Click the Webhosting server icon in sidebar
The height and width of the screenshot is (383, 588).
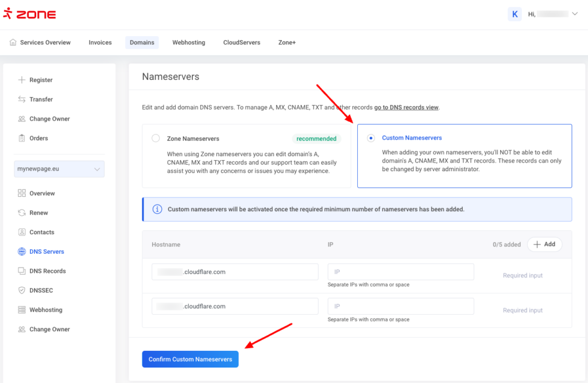tap(22, 310)
